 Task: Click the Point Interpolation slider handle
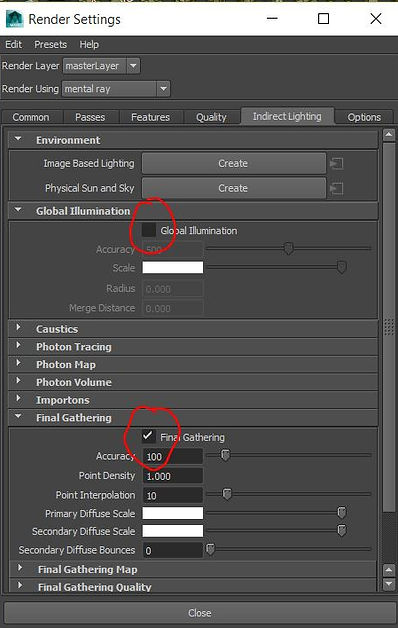[x=227, y=494]
